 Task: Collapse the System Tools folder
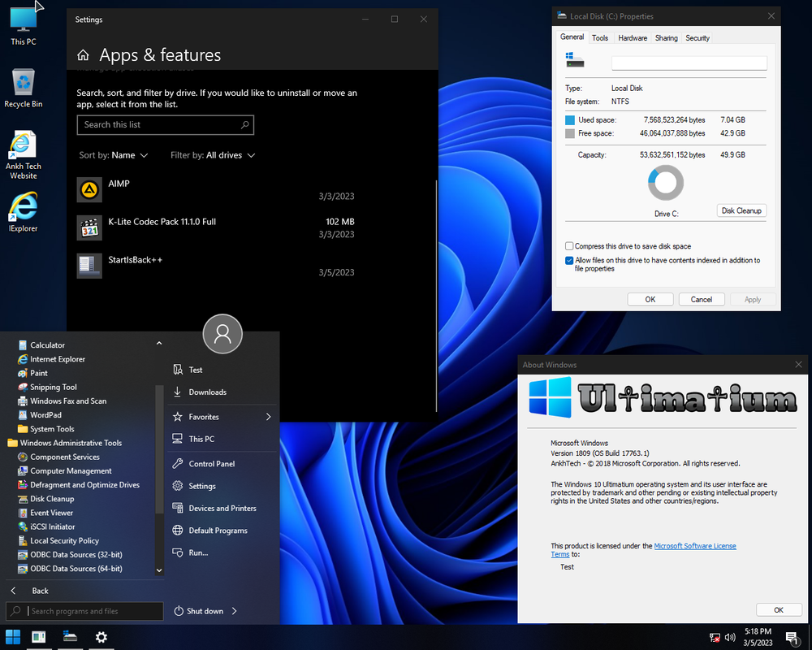click(x=46, y=429)
